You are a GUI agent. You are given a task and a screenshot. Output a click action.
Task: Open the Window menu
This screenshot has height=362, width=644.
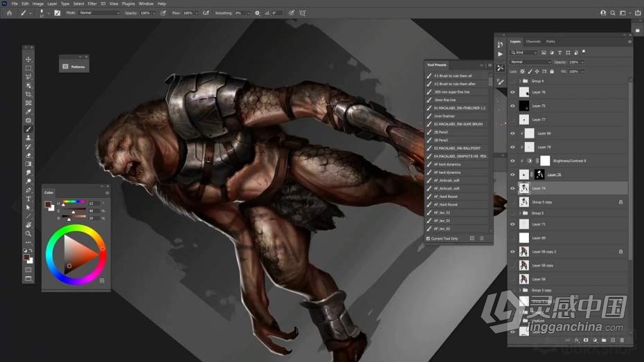[146, 3]
